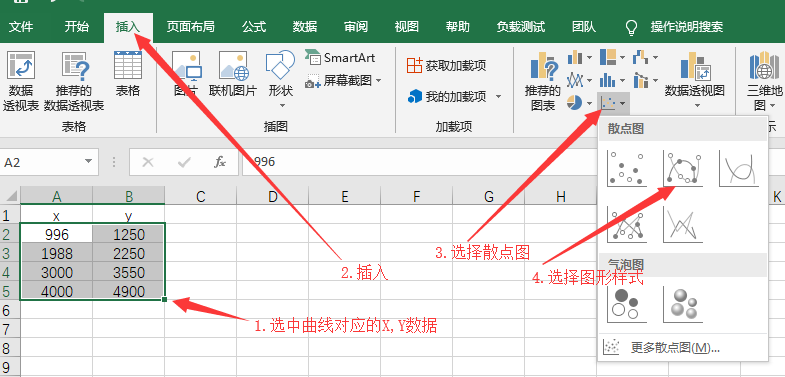Click the lightbulb Tell Me icon
The height and width of the screenshot is (377, 785).
point(632,27)
